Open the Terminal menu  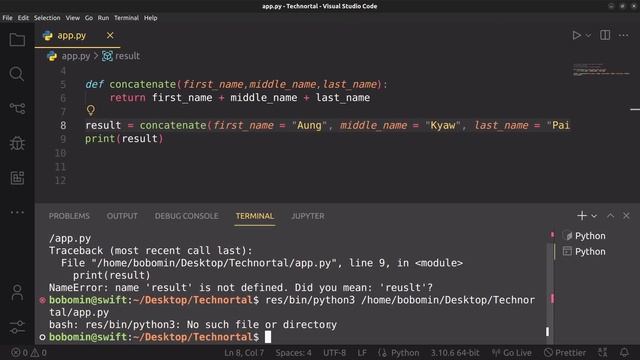point(126,18)
